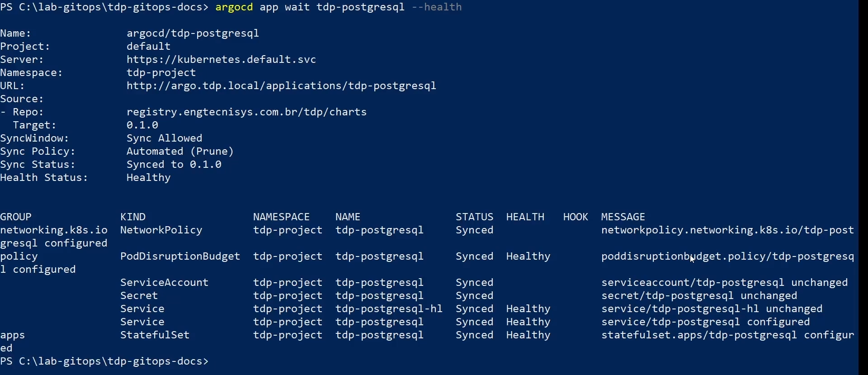Click the 'Automated (Prune)' sync policy value
This screenshot has height=375, width=868.
[180, 151]
